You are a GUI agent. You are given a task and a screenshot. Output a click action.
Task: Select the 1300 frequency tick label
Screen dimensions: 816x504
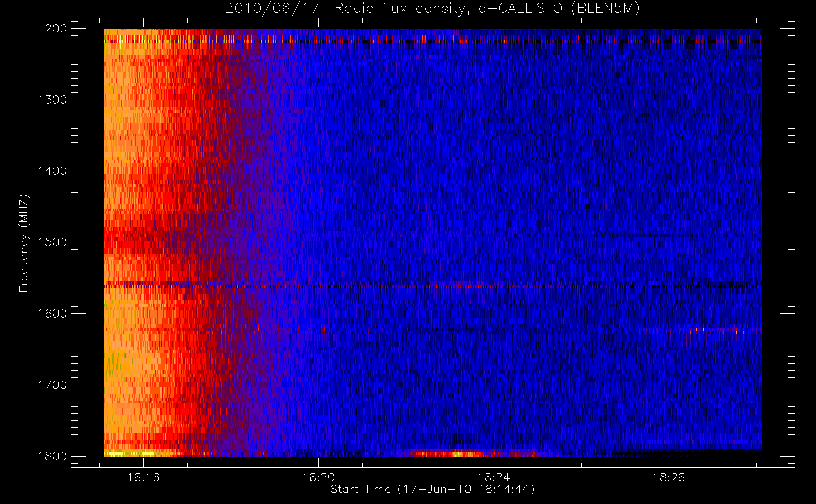pos(52,100)
